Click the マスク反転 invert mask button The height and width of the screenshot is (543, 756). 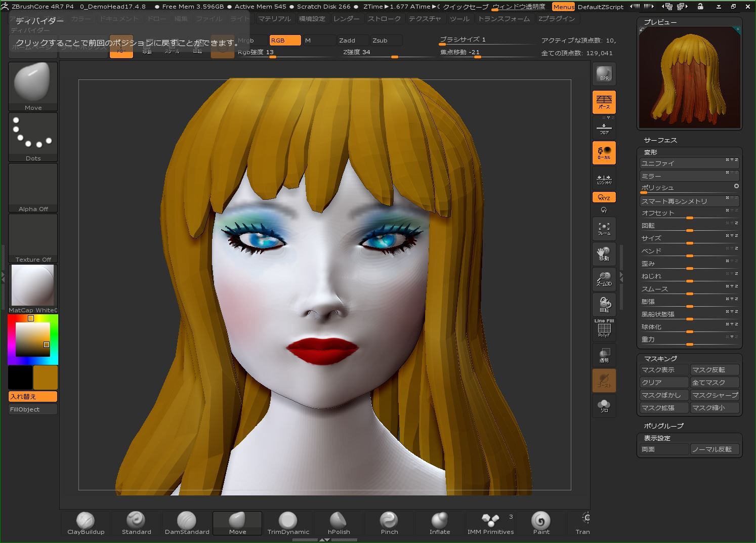coord(715,370)
